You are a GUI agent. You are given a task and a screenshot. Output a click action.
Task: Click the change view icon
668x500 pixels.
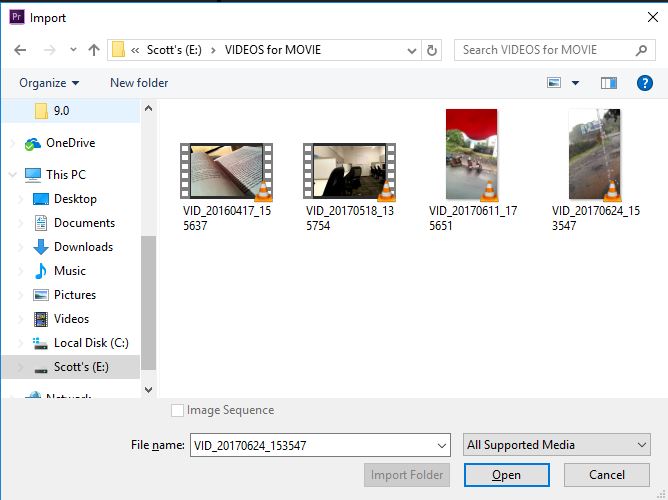[x=553, y=83]
